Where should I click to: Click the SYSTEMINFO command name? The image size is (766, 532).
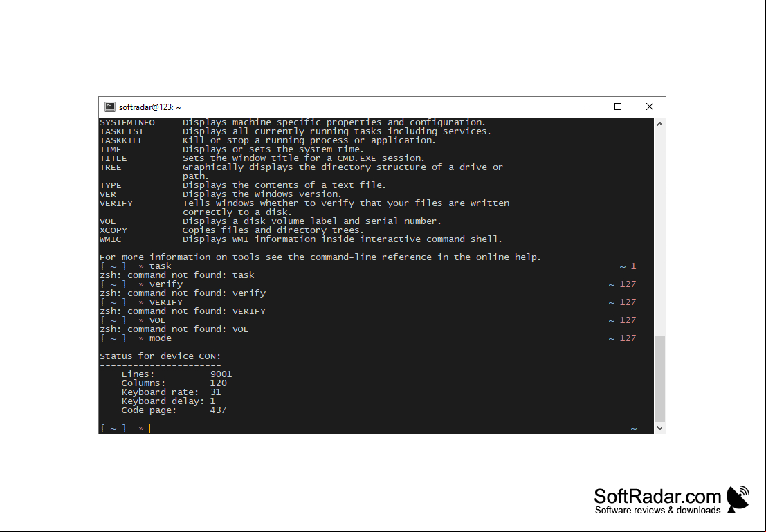click(127, 122)
